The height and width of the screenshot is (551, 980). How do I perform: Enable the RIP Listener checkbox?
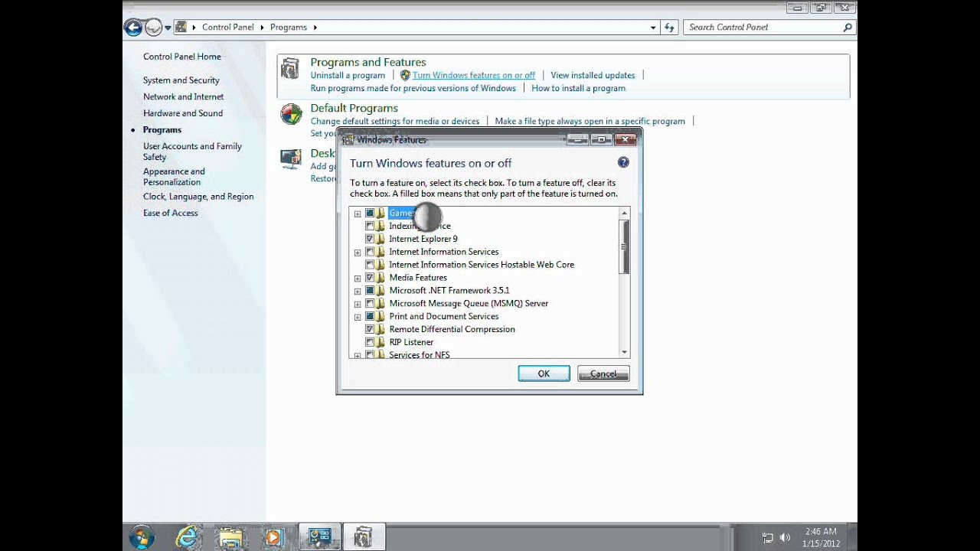coord(370,342)
